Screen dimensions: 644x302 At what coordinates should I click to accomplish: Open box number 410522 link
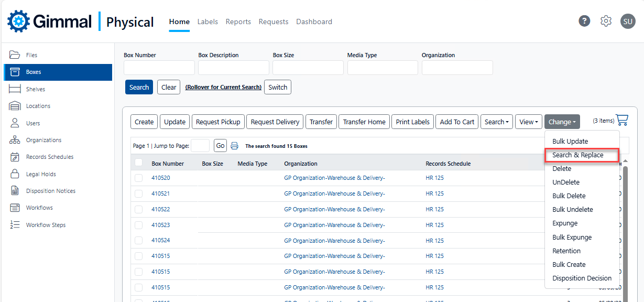click(160, 209)
